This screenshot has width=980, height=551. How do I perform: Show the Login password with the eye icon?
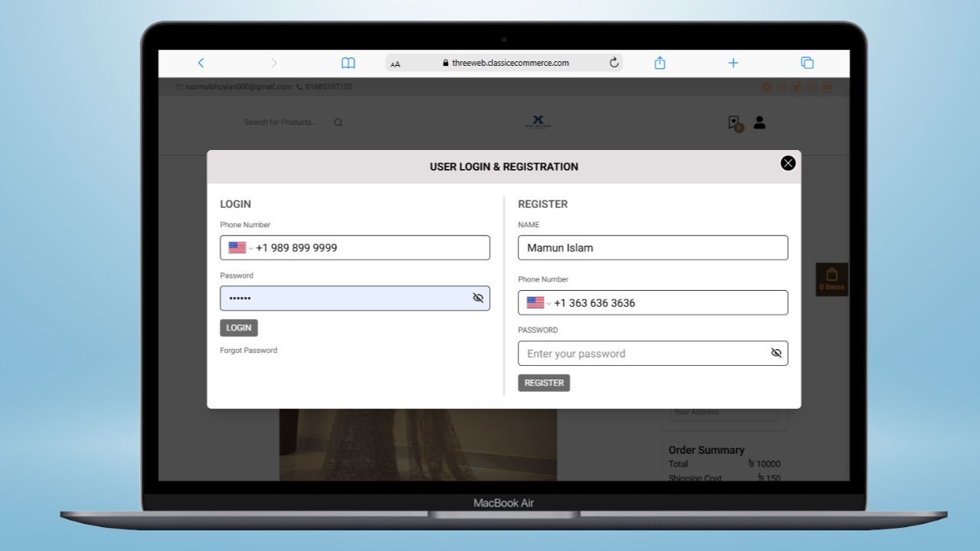479,298
